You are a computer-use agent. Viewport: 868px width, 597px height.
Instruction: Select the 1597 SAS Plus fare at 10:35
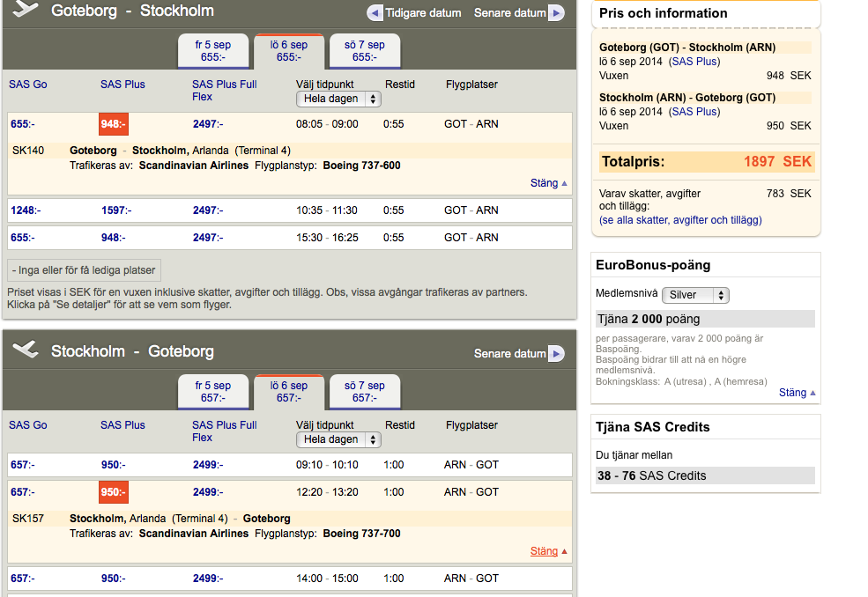115,210
